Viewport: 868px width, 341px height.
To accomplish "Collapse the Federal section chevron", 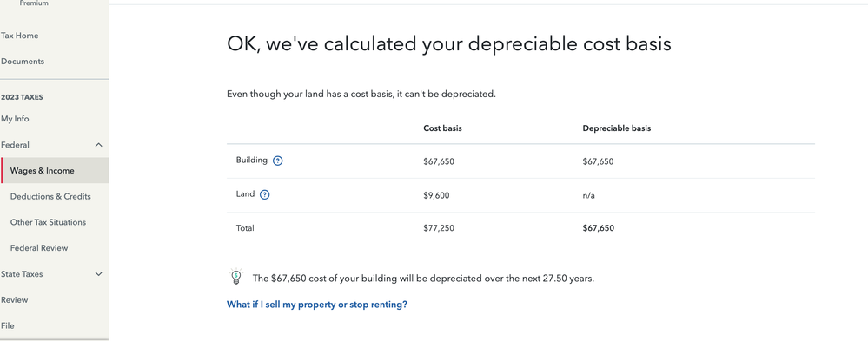I will pyautogui.click(x=98, y=145).
